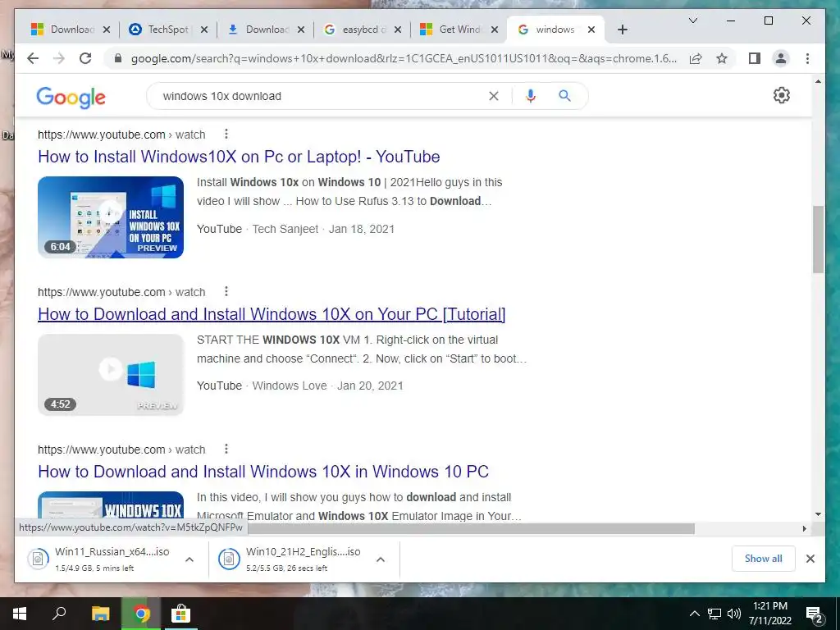Expand options for Win10_21H2_English download
This screenshot has height=630, width=840.
coord(381,559)
